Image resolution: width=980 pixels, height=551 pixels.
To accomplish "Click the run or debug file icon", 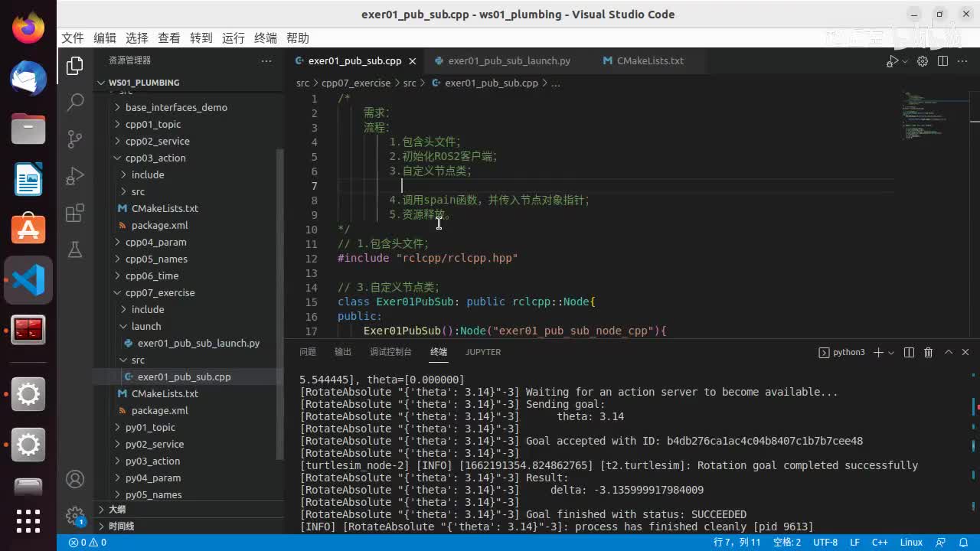I will [x=893, y=61].
